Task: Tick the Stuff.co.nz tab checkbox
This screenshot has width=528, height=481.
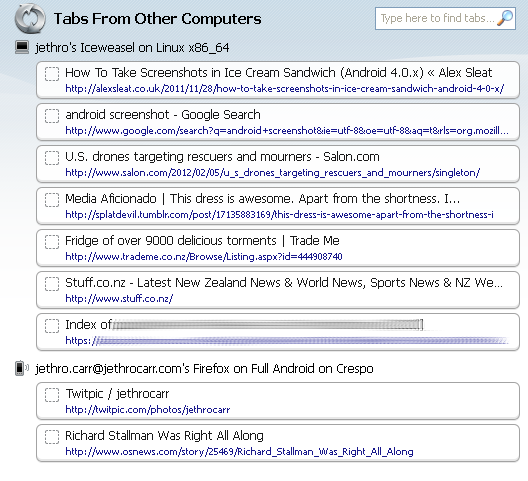Action: tap(52, 284)
